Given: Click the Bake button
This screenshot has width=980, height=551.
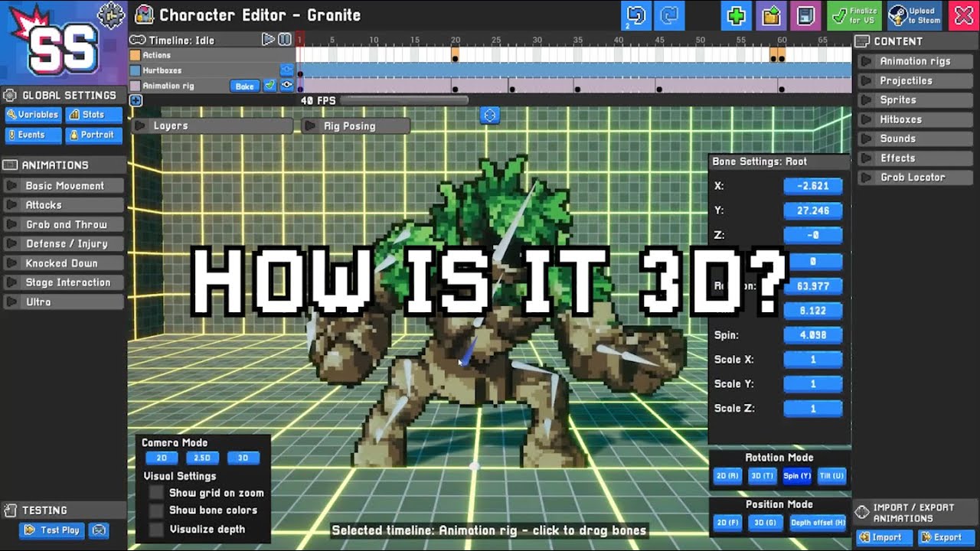Looking at the screenshot, I should 245,86.
